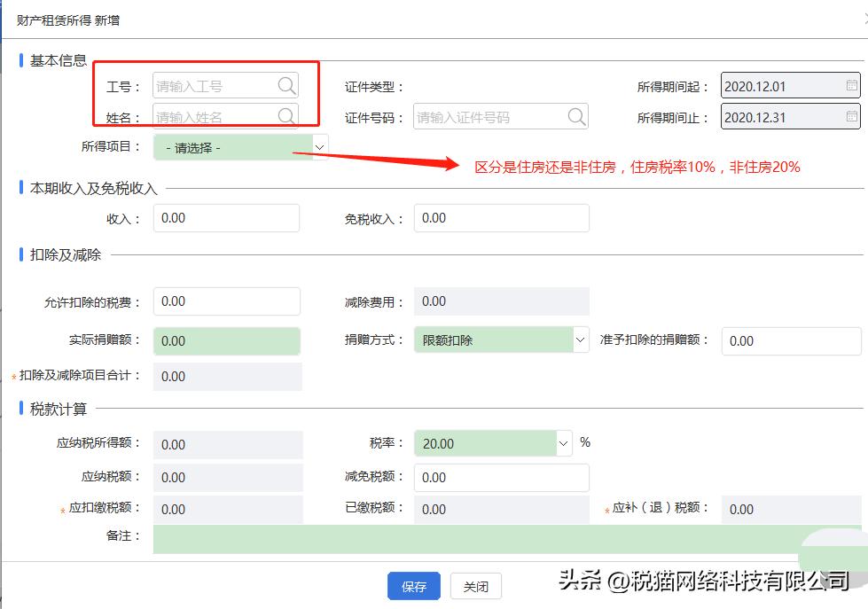Open the 捐赠方式 dropdown showing 限额扣除
Image resolution: width=868 pixels, height=609 pixels.
580,340
